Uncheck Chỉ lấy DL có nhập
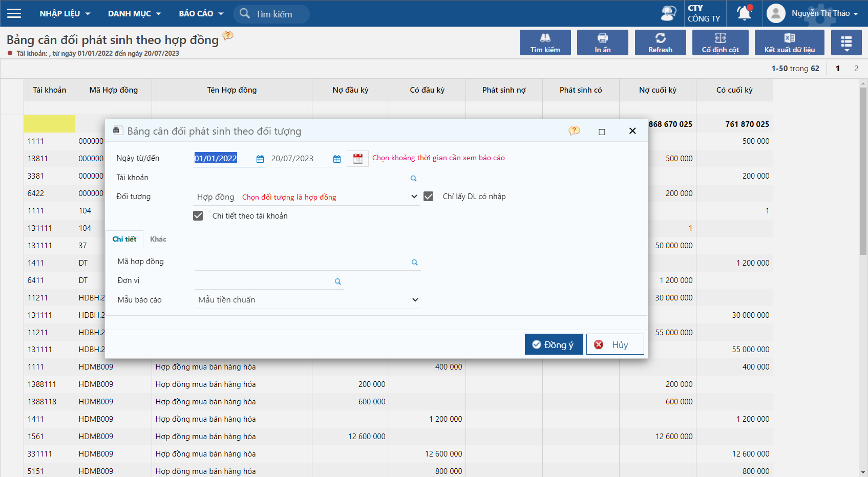Screen dimensions: 868x477 click(x=429, y=197)
